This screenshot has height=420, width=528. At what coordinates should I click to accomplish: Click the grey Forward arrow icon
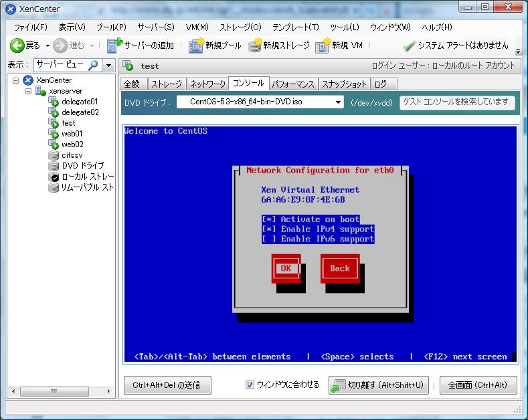click(60, 45)
